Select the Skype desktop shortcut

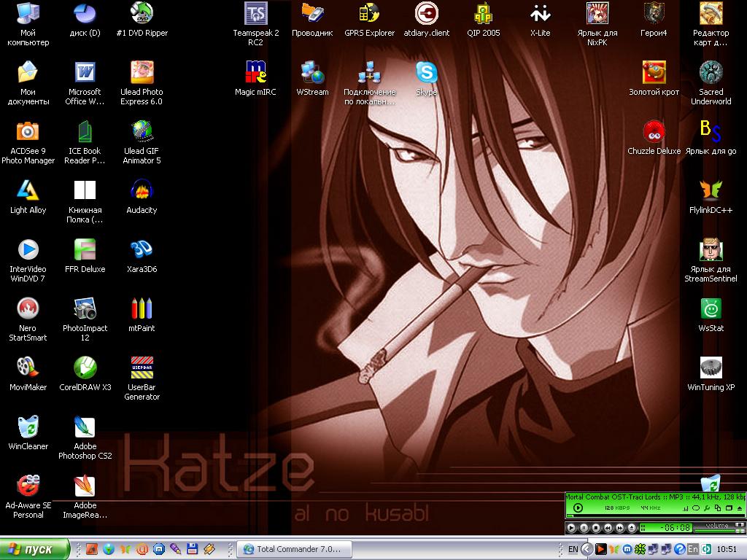tap(427, 73)
